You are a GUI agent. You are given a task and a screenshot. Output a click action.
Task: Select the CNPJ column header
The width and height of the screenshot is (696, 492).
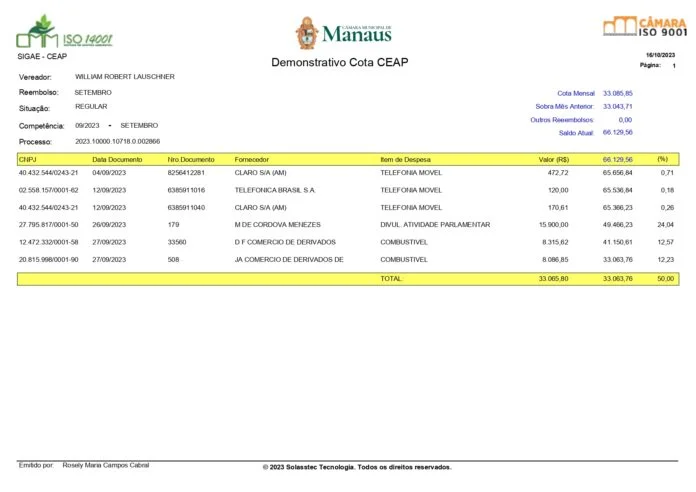coord(28,159)
